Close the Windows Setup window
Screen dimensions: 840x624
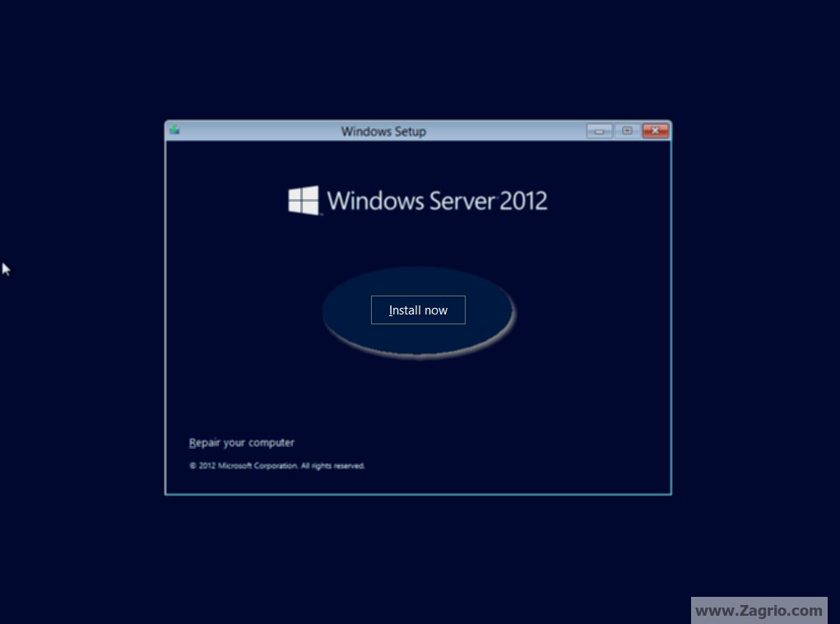[655, 131]
